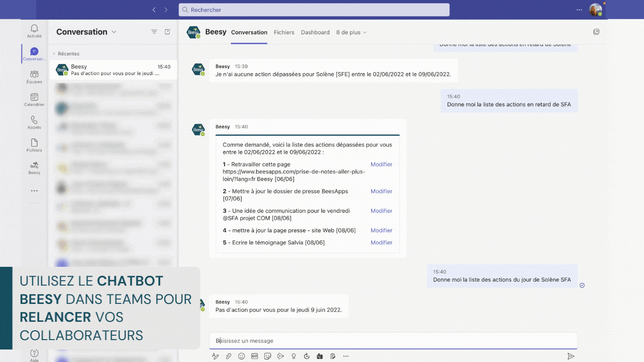Open the emoji picker
The height and width of the screenshot is (362, 644).
[x=241, y=356]
